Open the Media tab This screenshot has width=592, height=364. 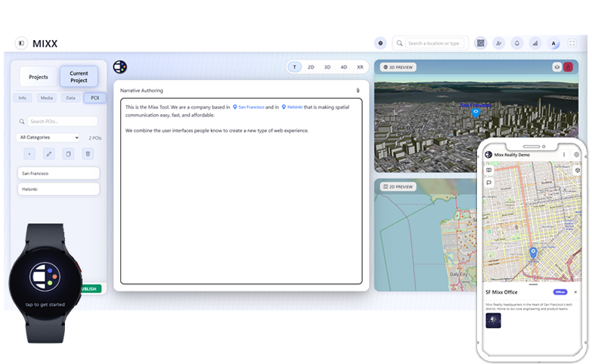[46, 97]
